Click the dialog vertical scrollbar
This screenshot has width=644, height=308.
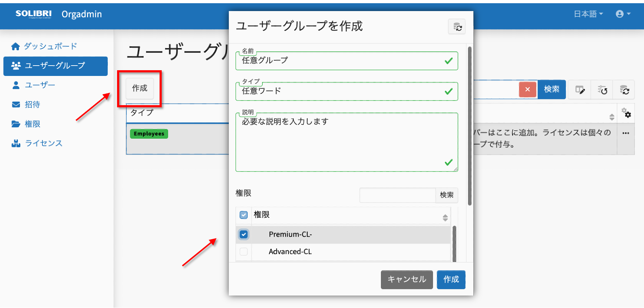click(470, 126)
